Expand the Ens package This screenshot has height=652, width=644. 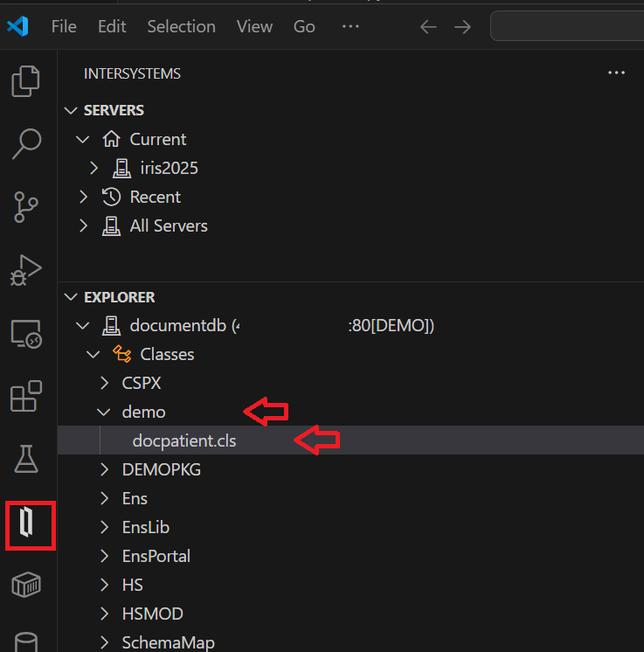pos(104,498)
